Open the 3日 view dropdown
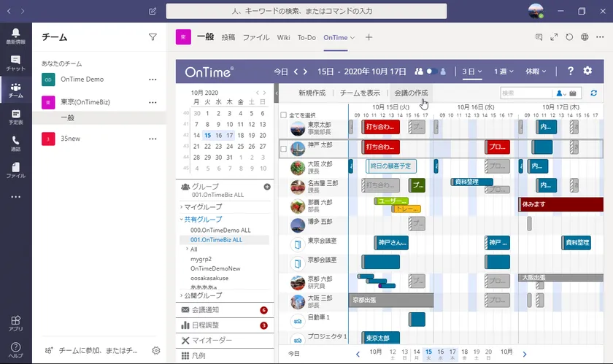The height and width of the screenshot is (364, 613). (472, 71)
